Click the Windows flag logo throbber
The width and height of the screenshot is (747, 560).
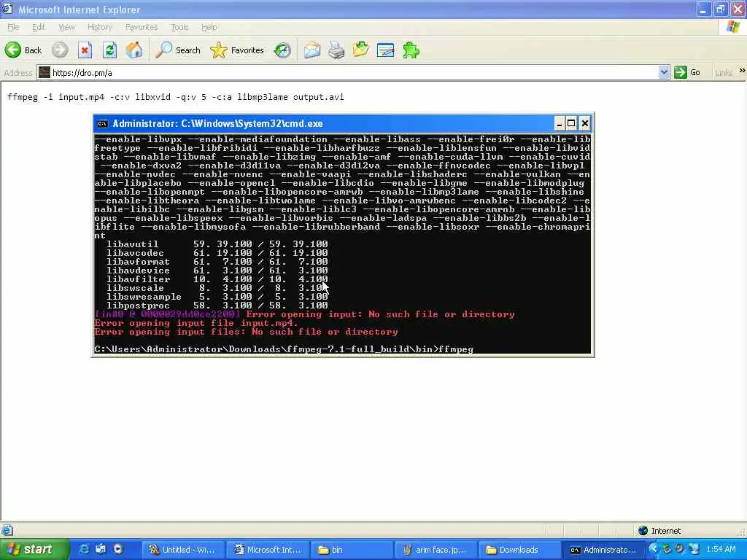733,27
